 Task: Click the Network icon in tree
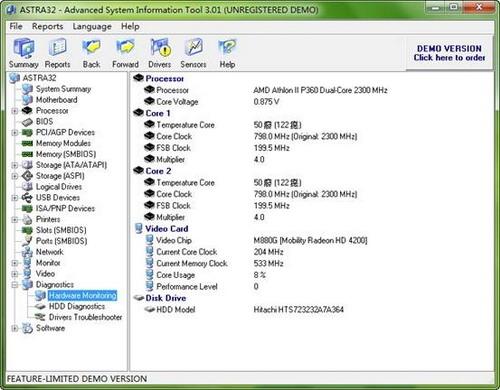pos(27,252)
